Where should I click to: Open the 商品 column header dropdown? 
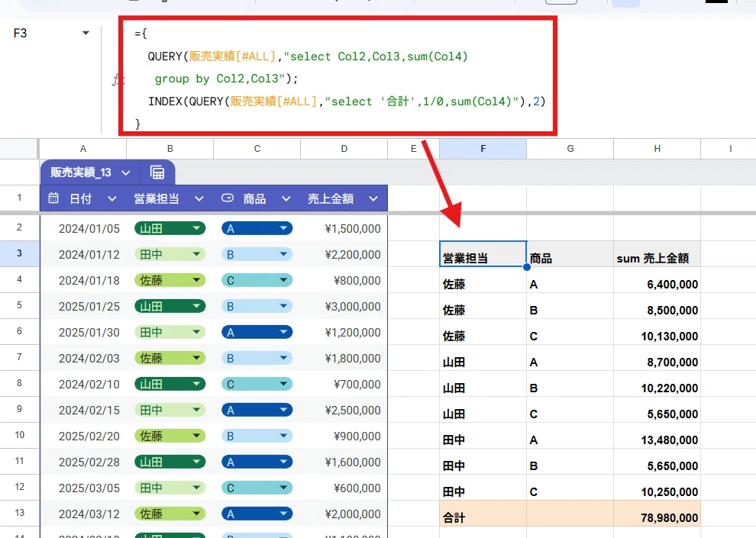click(286, 198)
